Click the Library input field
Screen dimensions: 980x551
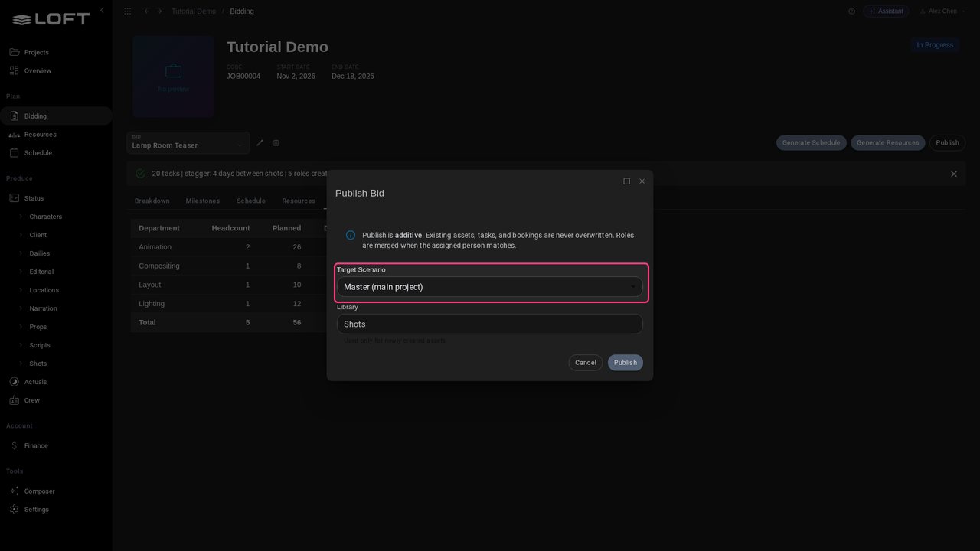coord(490,324)
